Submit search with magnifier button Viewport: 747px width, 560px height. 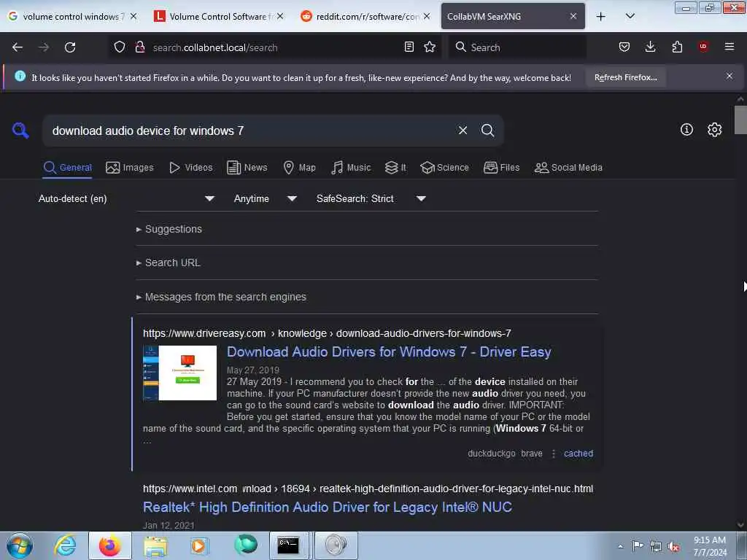click(x=487, y=131)
